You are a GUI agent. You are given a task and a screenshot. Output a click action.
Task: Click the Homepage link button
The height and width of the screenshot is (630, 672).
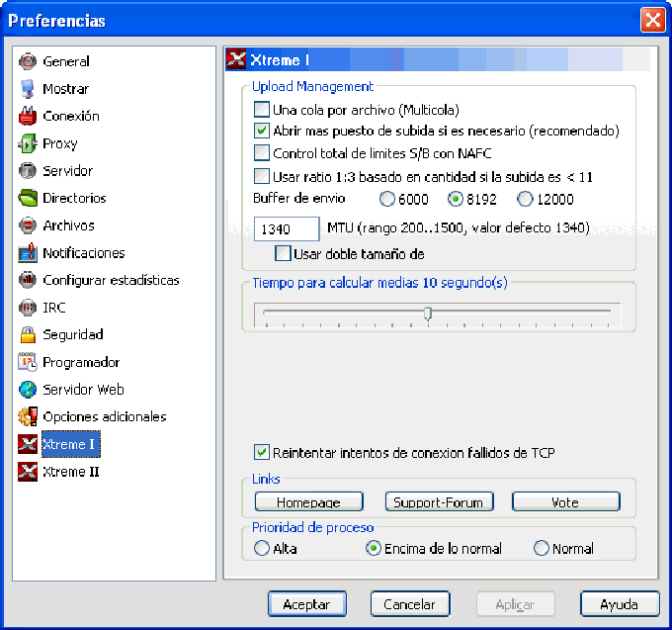(308, 501)
